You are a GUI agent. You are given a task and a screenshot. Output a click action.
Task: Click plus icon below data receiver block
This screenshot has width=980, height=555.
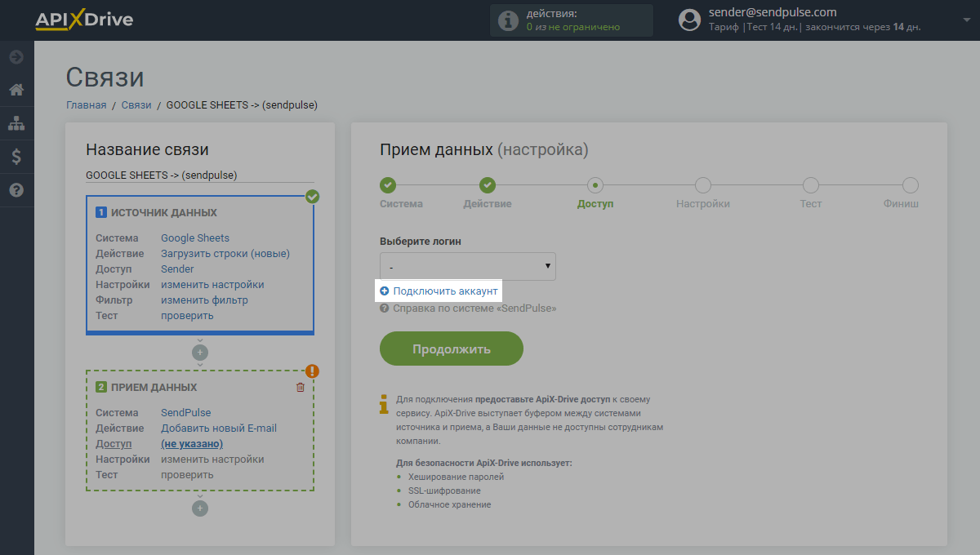(x=200, y=508)
